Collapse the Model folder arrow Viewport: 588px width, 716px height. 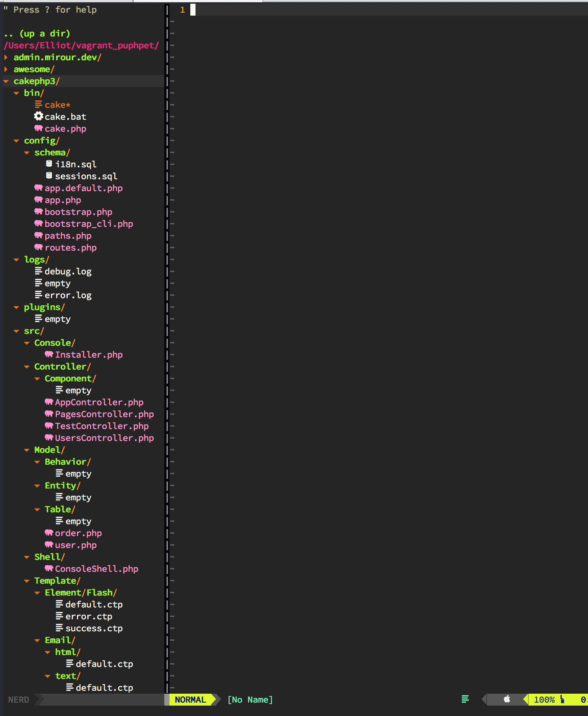(27, 450)
